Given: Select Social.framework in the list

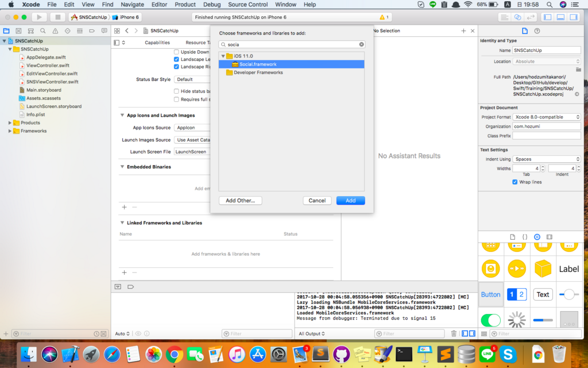Looking at the screenshot, I should tap(291, 64).
